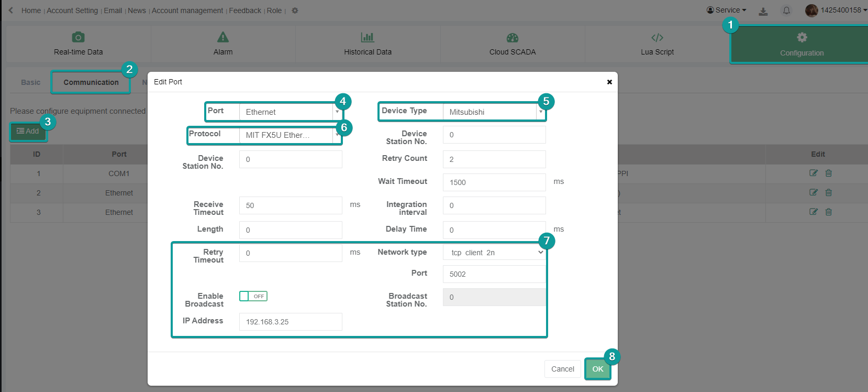Screen dimensions: 868x392
Task: Click OK to save port settings
Action: 597,369
